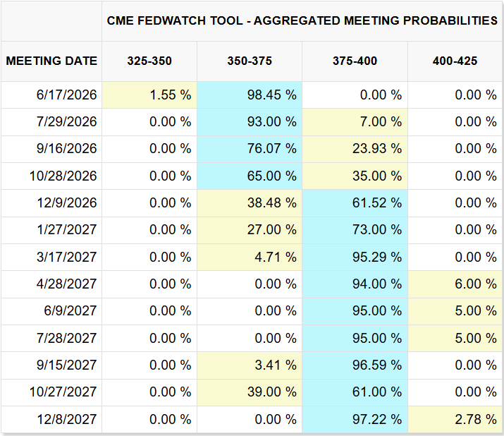Click the 375-400 value in 6/17/2026 row
Viewport: 504px width, 436px height.
(x=355, y=95)
